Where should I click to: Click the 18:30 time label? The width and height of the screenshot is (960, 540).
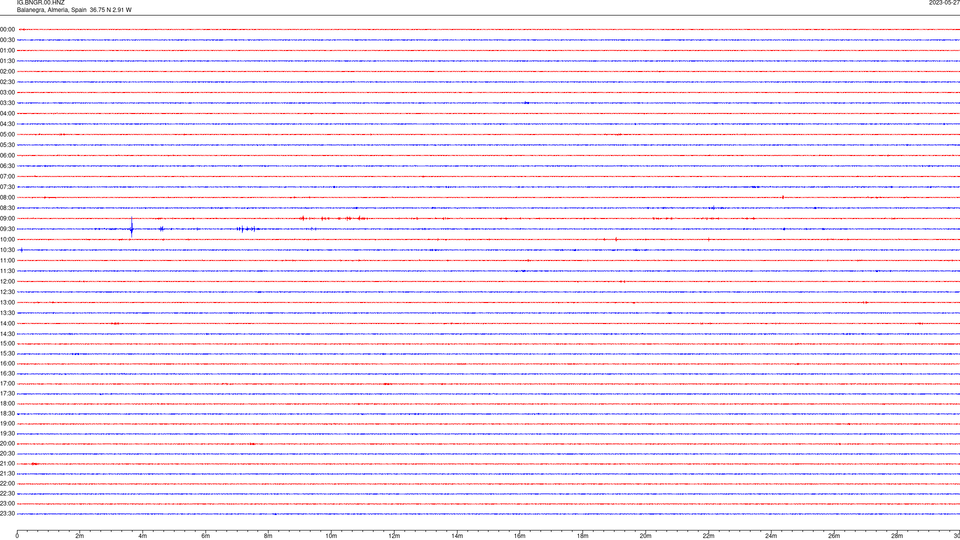(x=7, y=414)
